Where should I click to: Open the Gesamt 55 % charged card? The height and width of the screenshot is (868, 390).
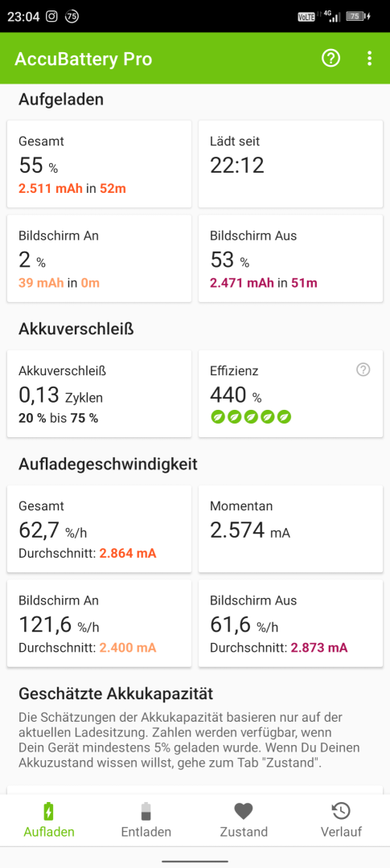99,164
